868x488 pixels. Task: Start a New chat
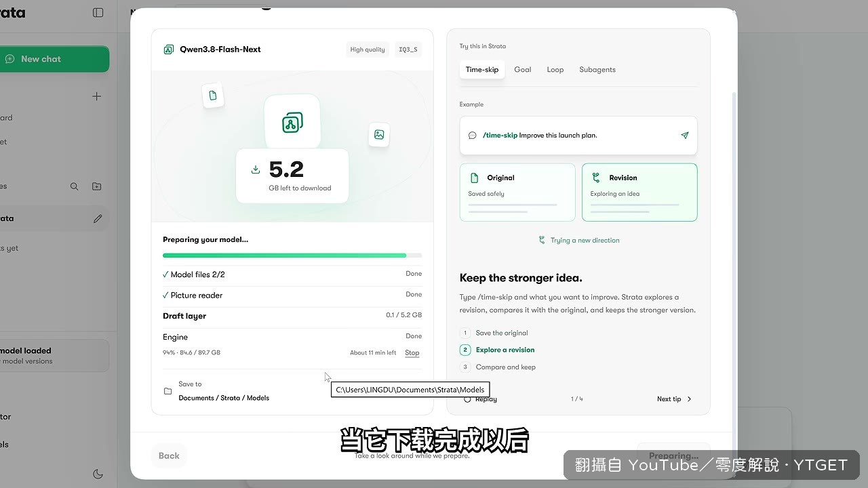(54, 59)
